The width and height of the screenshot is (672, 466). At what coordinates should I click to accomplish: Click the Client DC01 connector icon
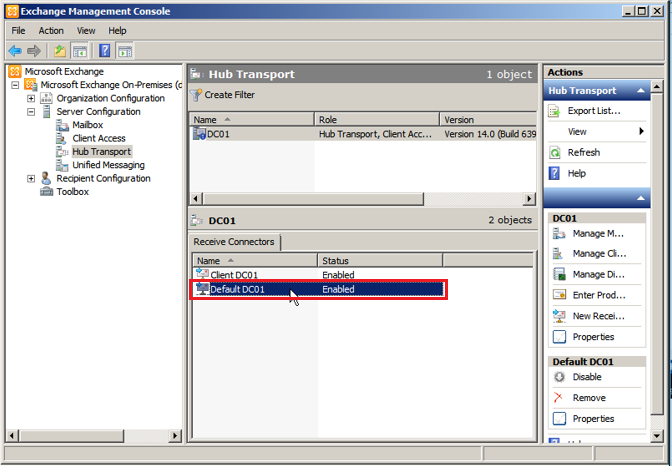[202, 274]
